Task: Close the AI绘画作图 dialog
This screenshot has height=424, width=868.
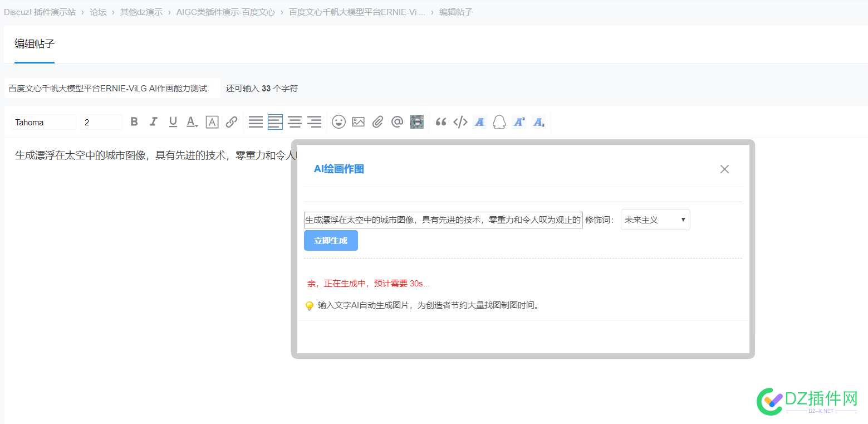Action: 724,169
